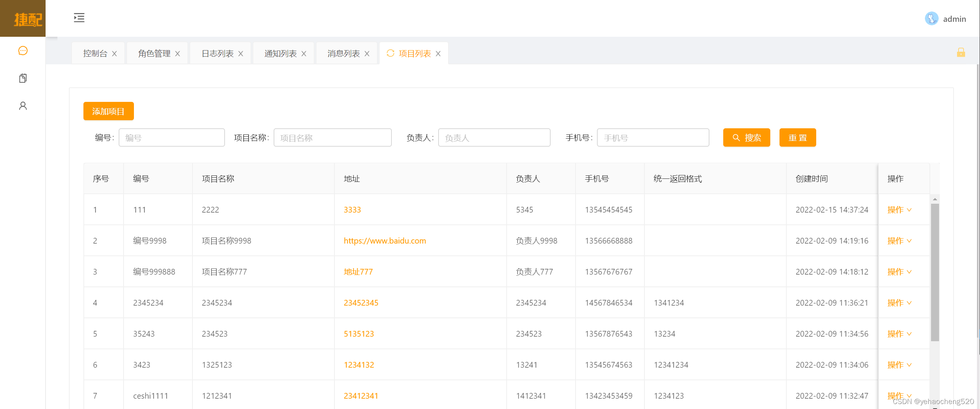The image size is (980, 409).
Task: Click the cell 12341234
Action: click(671, 365)
